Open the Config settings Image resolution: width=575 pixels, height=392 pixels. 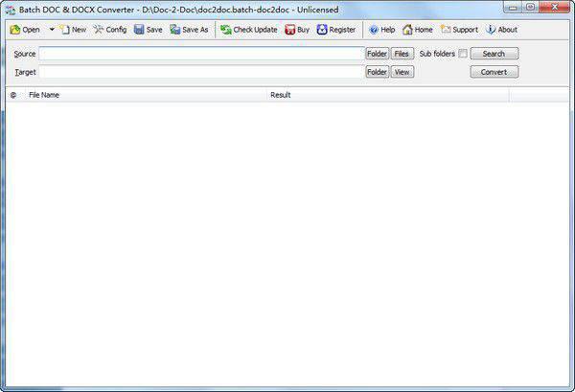pyautogui.click(x=110, y=30)
